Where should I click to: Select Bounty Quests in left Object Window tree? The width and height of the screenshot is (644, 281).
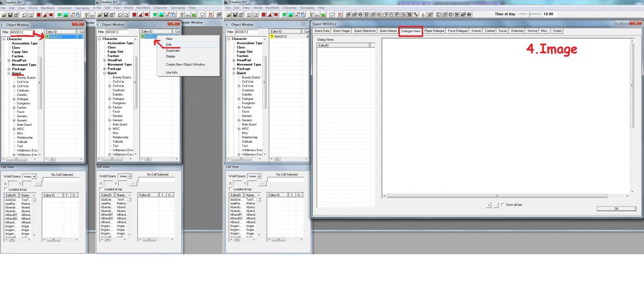point(26,78)
